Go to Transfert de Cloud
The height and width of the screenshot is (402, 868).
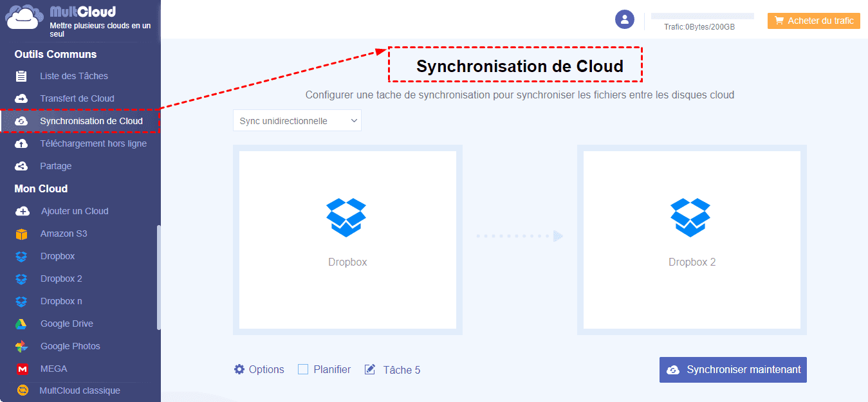[x=77, y=98]
